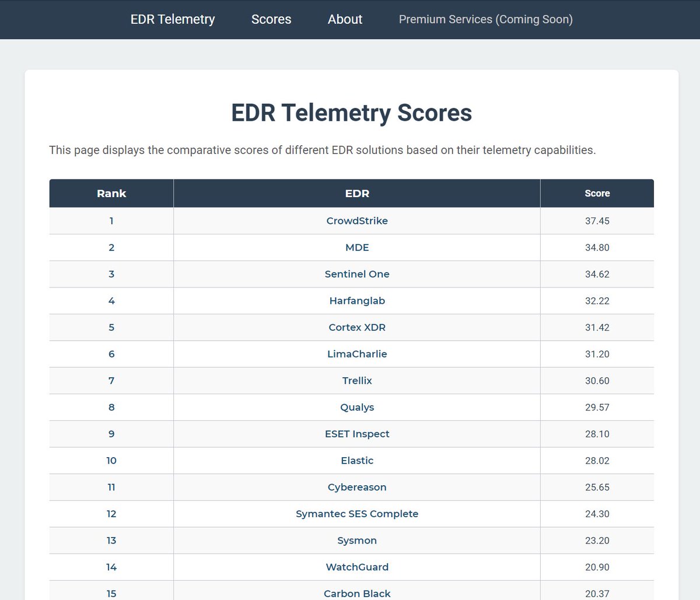Click the score 32.22
Screen dimensions: 700x600
coord(597,301)
